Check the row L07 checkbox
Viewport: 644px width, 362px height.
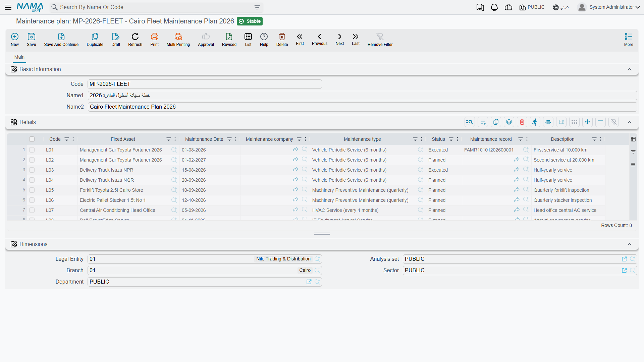[x=32, y=210]
